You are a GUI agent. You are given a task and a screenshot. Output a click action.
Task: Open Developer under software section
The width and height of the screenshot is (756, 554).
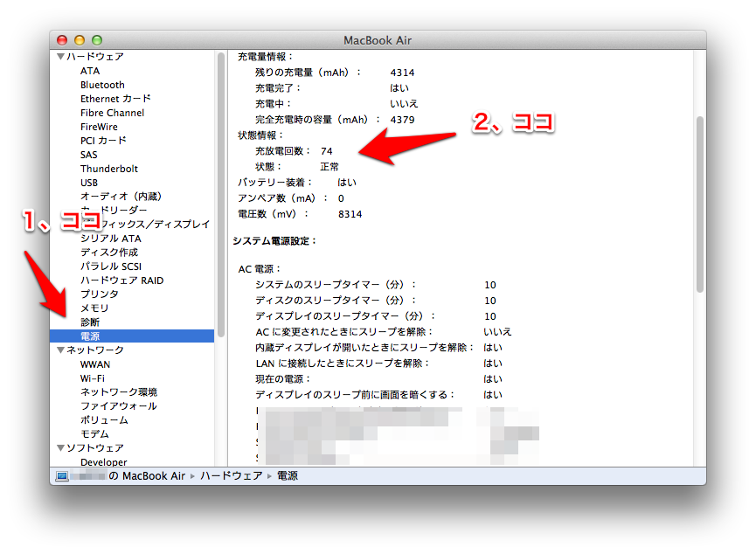[103, 462]
